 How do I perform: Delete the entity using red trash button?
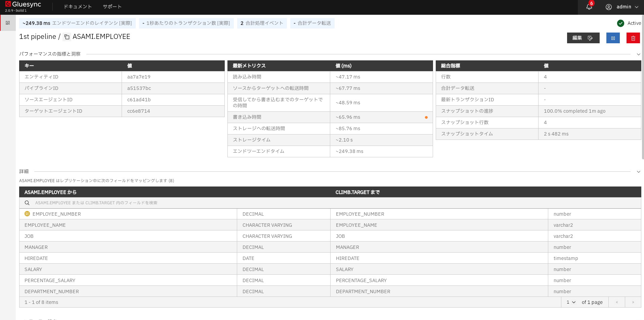tap(633, 38)
